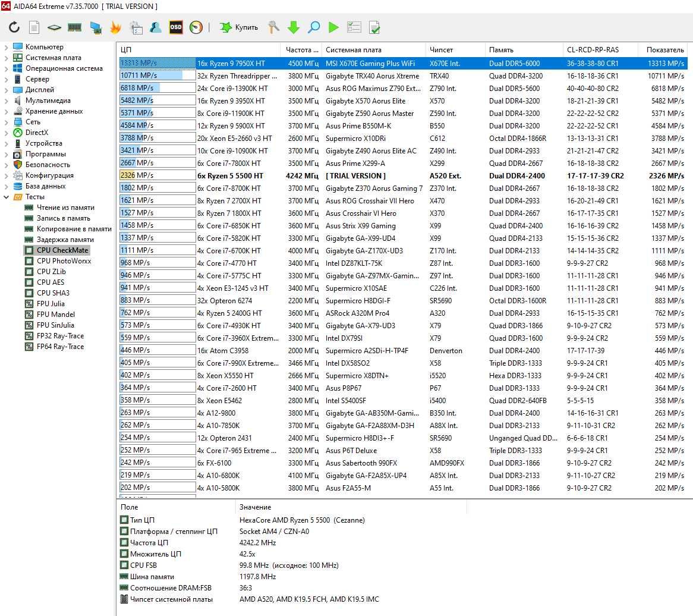Expand the Операционная система tree node

[6, 68]
